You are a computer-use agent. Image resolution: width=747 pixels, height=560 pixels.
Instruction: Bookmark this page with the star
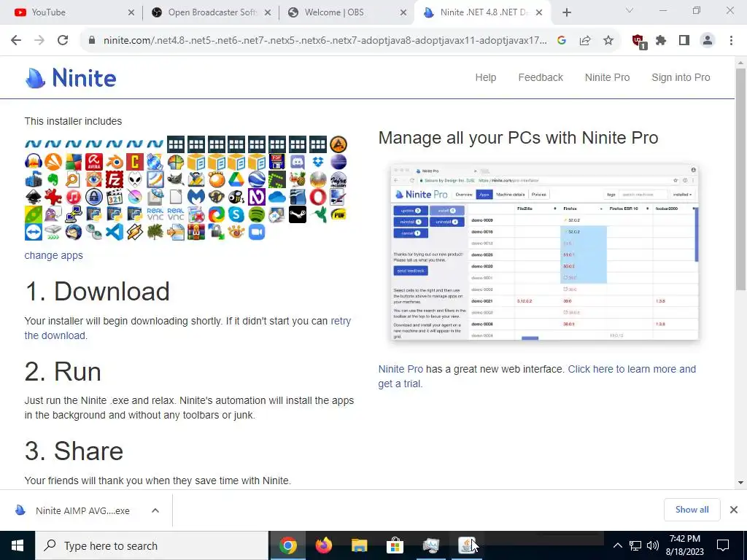608,41
